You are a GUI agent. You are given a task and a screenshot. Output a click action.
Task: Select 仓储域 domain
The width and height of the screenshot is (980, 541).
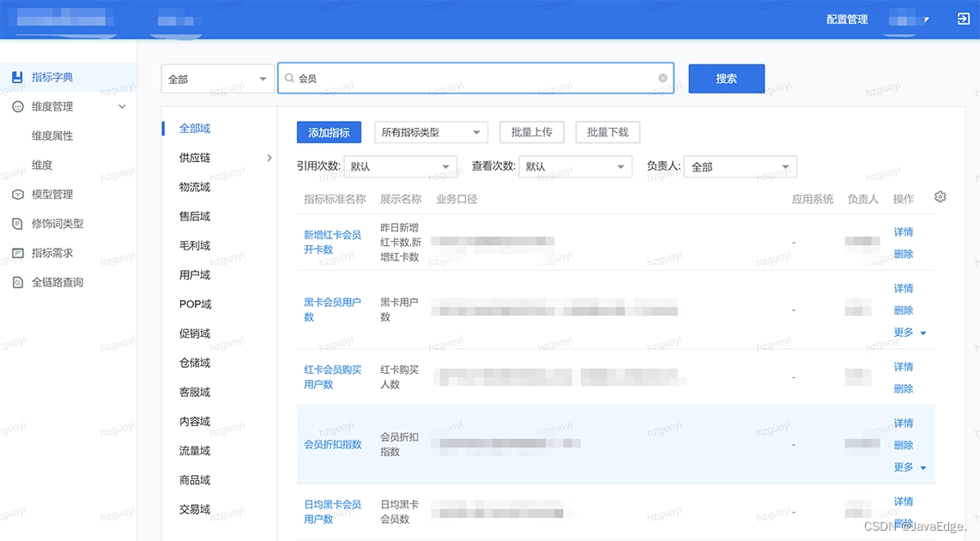[x=195, y=363]
